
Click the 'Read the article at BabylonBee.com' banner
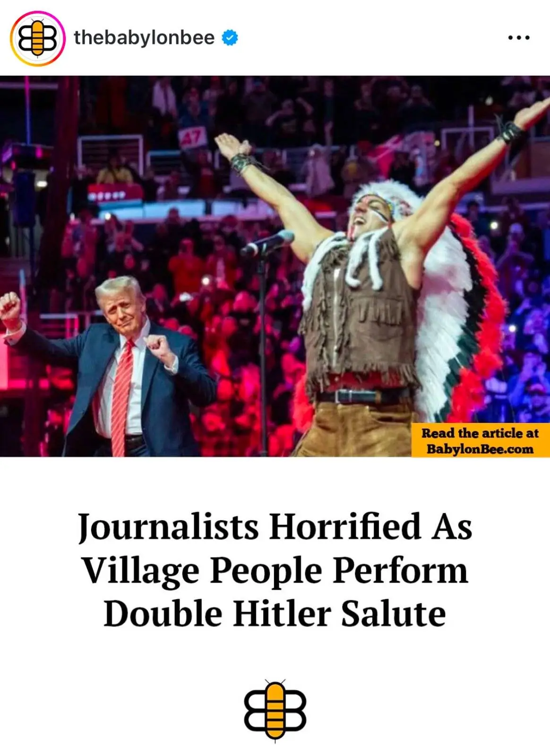(x=480, y=440)
